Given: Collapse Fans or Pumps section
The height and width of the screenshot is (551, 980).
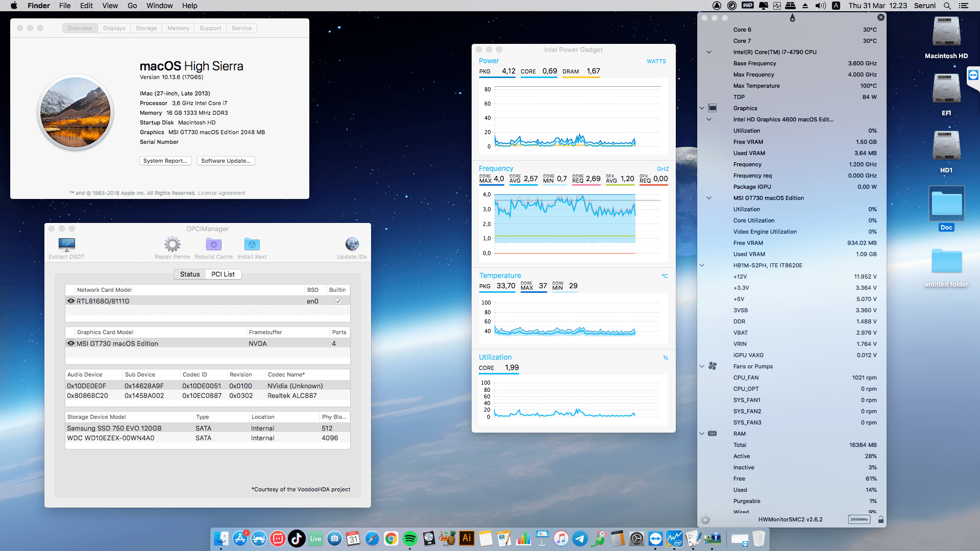Looking at the screenshot, I should tap(702, 366).
